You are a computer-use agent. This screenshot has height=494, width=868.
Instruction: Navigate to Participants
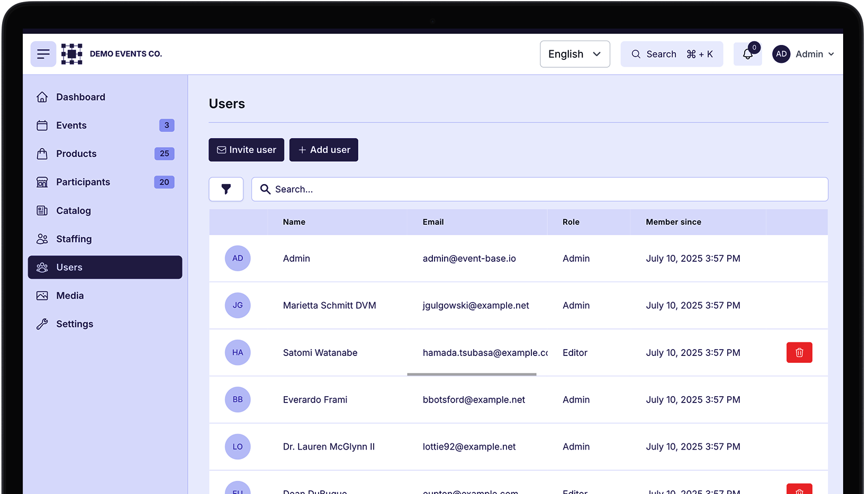[105, 182]
